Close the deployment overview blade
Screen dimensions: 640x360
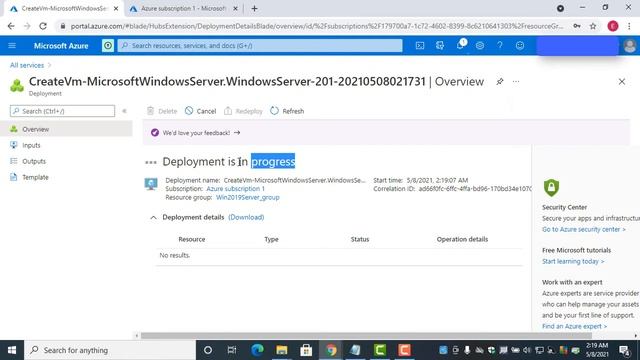coord(622,82)
